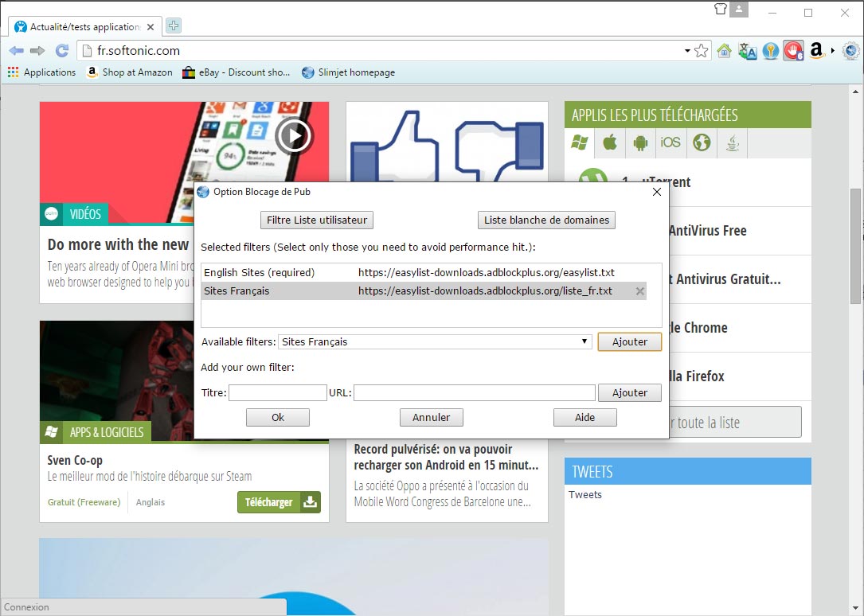864x616 pixels.
Task: Select the web apps globe tab icon
Action: click(702, 142)
